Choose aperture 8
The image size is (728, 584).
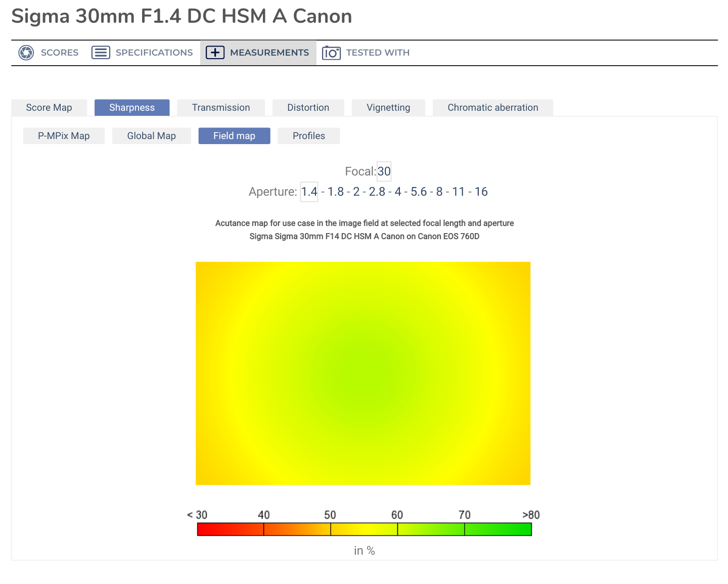pyautogui.click(x=439, y=192)
